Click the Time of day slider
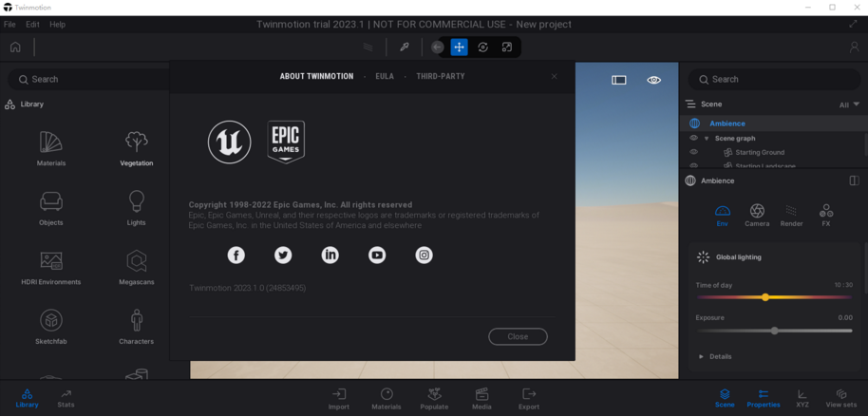 (x=774, y=297)
